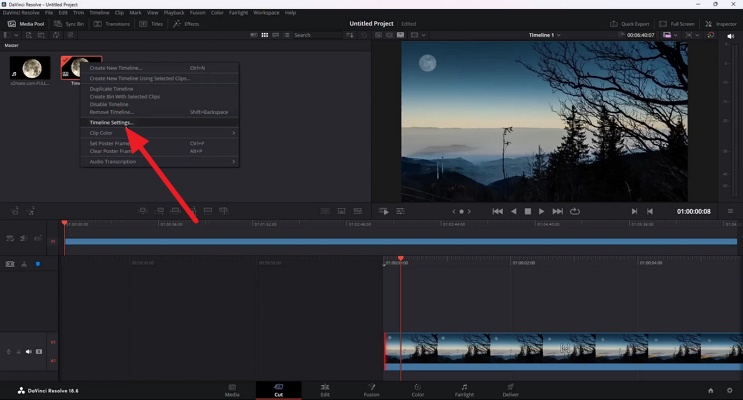The height and width of the screenshot is (400, 743).
Task: Toggle the Loop playback icon
Action: click(575, 211)
